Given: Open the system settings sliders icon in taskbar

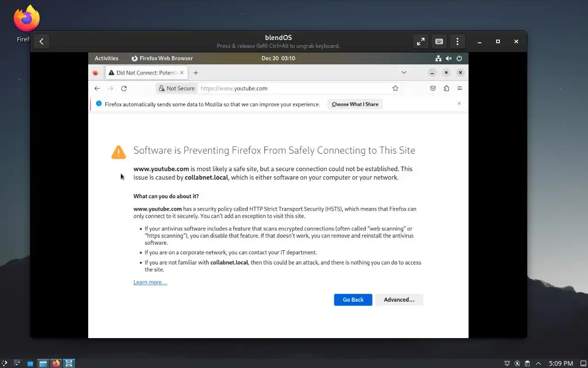Looking at the screenshot, I should [x=17, y=363].
